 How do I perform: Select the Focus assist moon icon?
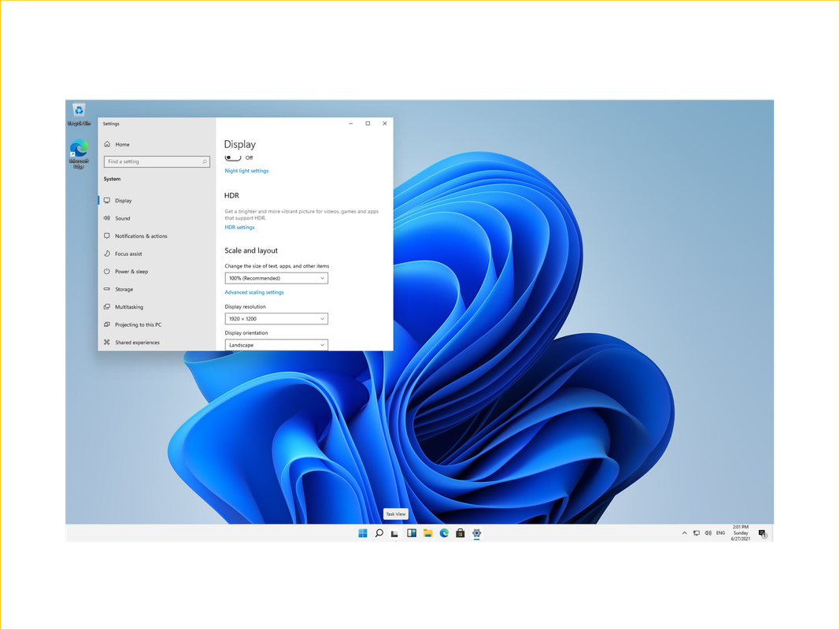[107, 254]
